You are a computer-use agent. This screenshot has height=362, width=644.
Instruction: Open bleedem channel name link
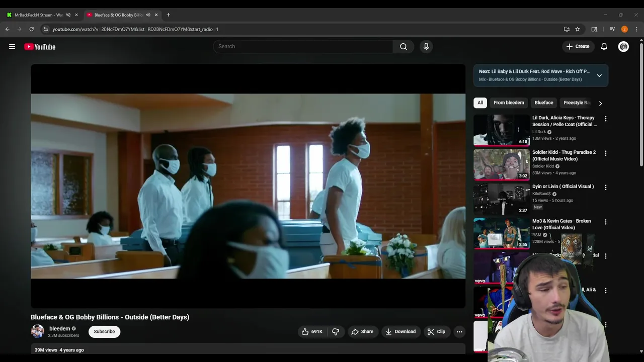59,329
